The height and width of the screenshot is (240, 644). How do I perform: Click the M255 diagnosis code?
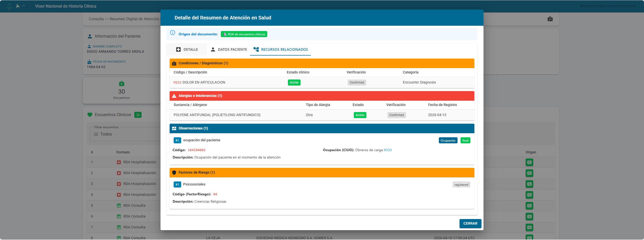177,83
